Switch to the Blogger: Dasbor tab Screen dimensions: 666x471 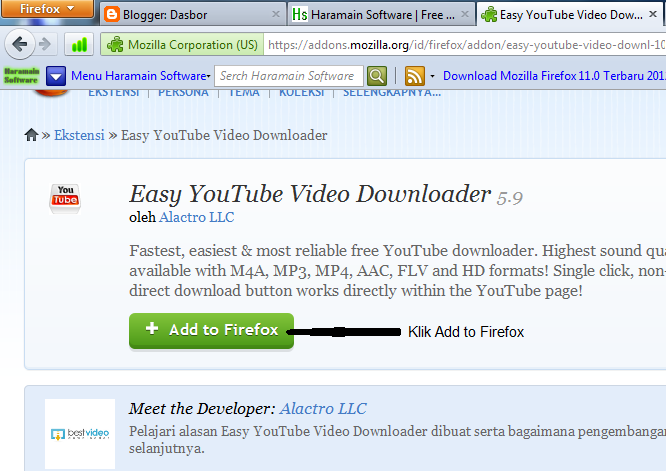click(x=193, y=15)
